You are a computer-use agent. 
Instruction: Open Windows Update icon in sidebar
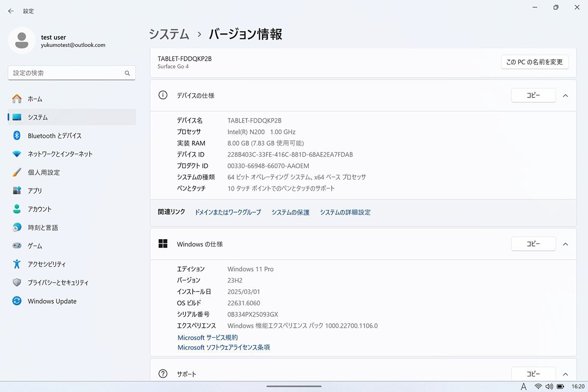point(17,301)
